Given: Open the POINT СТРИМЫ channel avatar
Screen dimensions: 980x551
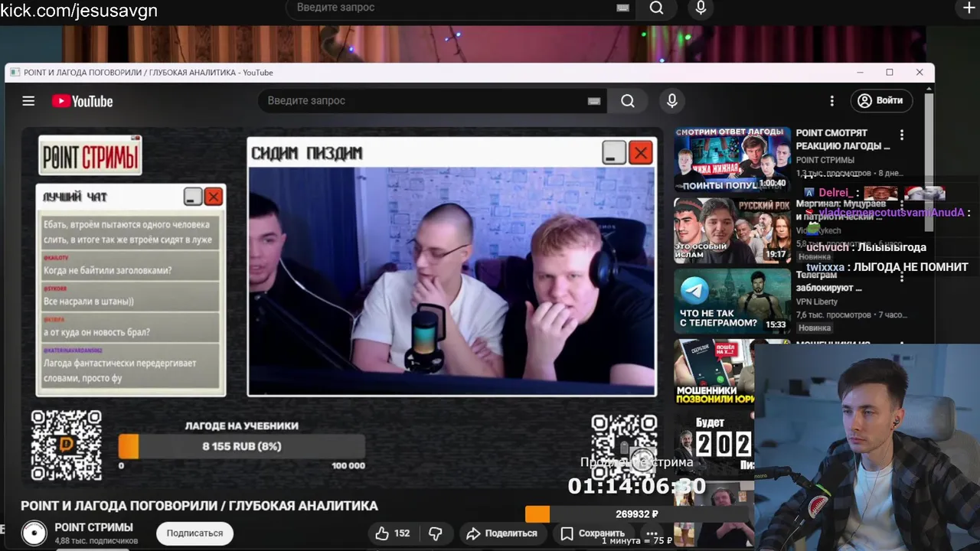Looking at the screenshot, I should click(34, 533).
